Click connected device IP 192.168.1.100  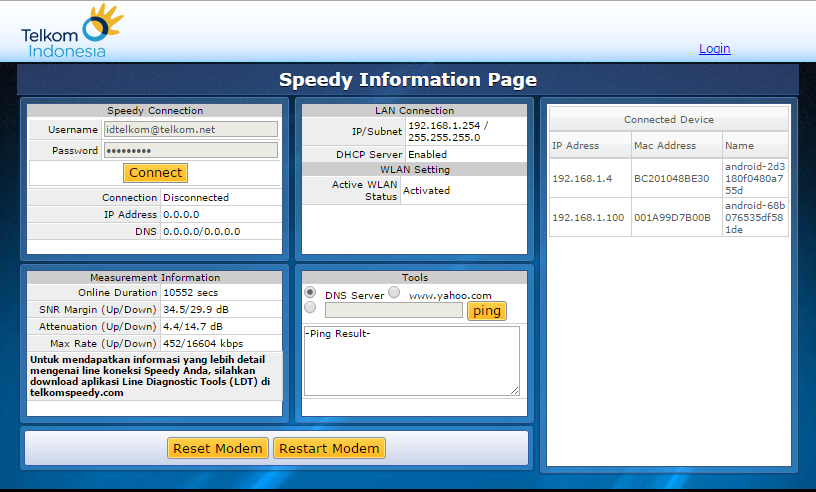pyautogui.click(x=588, y=218)
